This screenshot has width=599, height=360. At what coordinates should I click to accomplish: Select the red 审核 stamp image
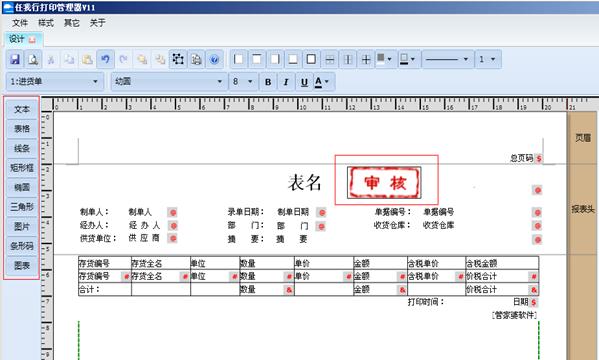[384, 183]
